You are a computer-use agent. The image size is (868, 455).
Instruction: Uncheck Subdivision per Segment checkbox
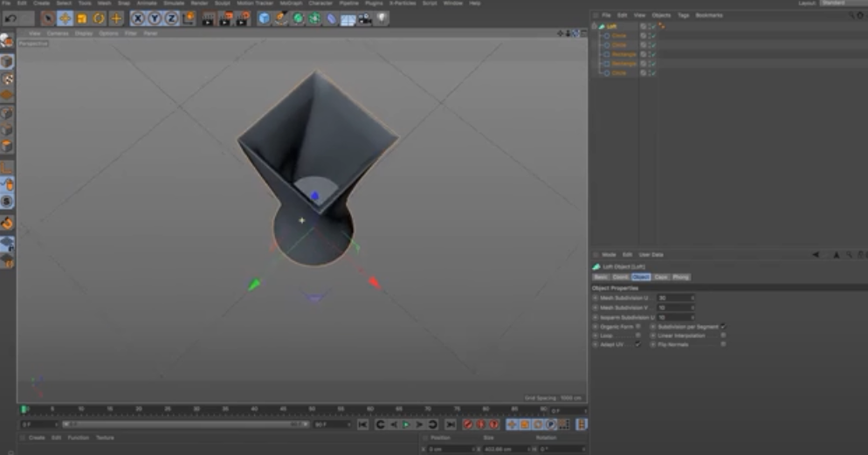[724, 327]
